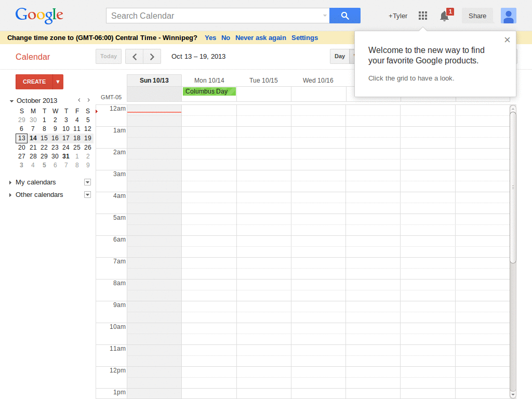Click the Today button
This screenshot has height=399, width=532.
point(109,56)
